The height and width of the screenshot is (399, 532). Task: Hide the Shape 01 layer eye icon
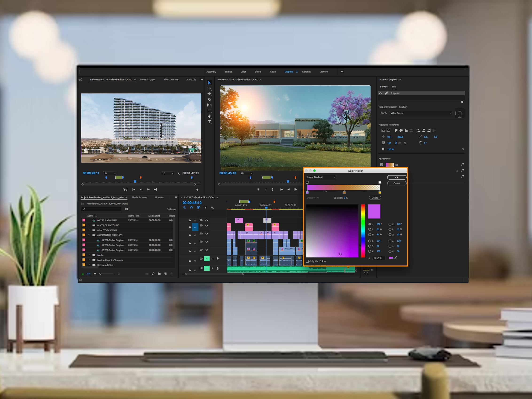[380, 93]
